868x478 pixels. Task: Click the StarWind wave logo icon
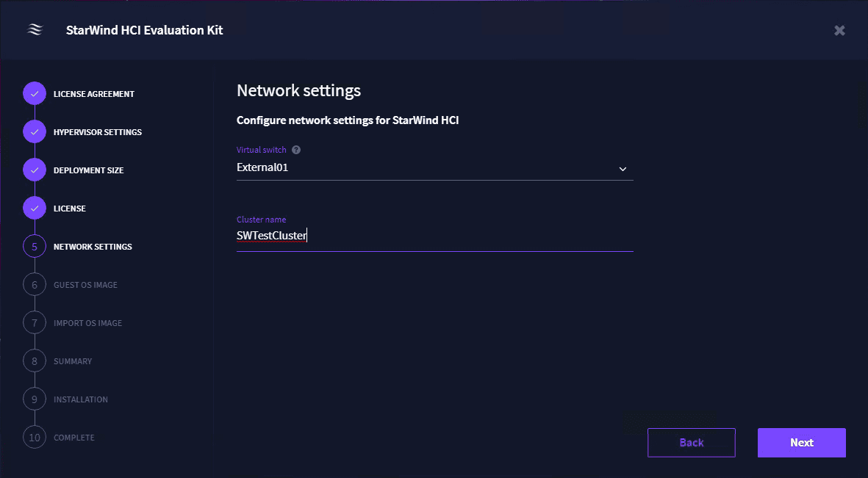(35, 30)
